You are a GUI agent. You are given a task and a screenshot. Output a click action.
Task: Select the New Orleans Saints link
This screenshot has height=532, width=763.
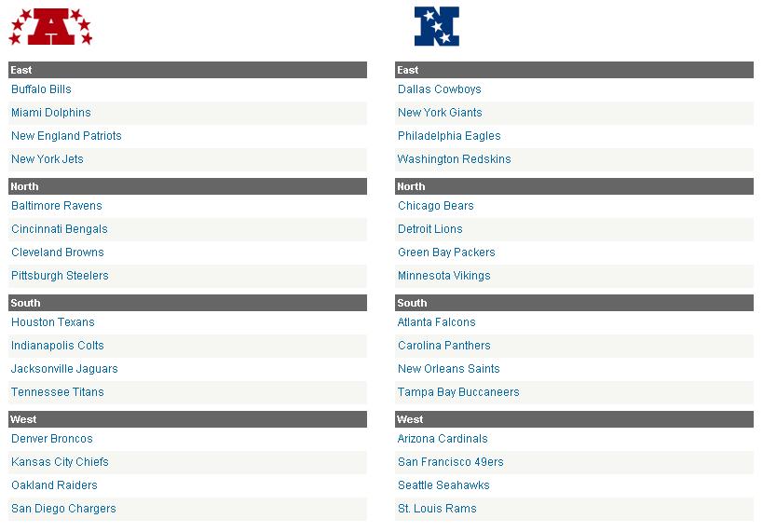[449, 369]
